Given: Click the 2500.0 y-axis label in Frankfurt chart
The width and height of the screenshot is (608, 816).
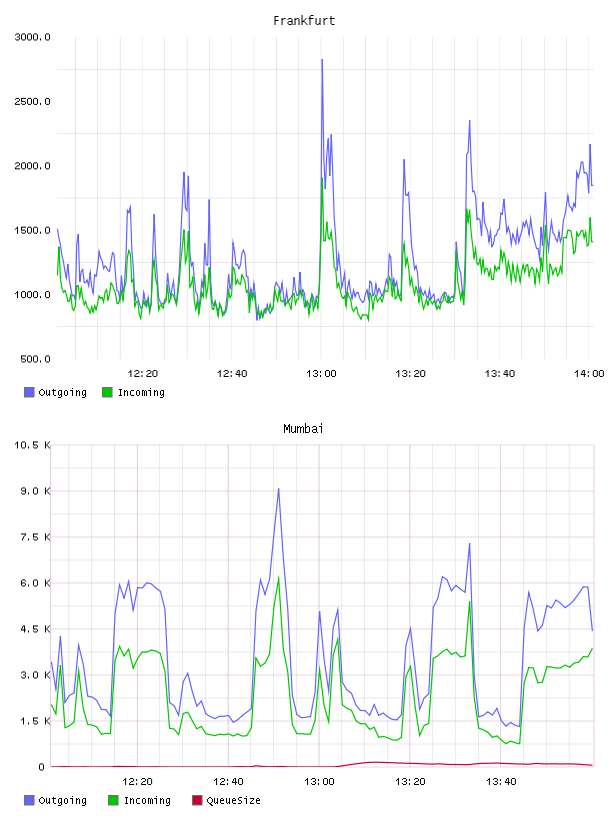Looking at the screenshot, I should 32,101.
